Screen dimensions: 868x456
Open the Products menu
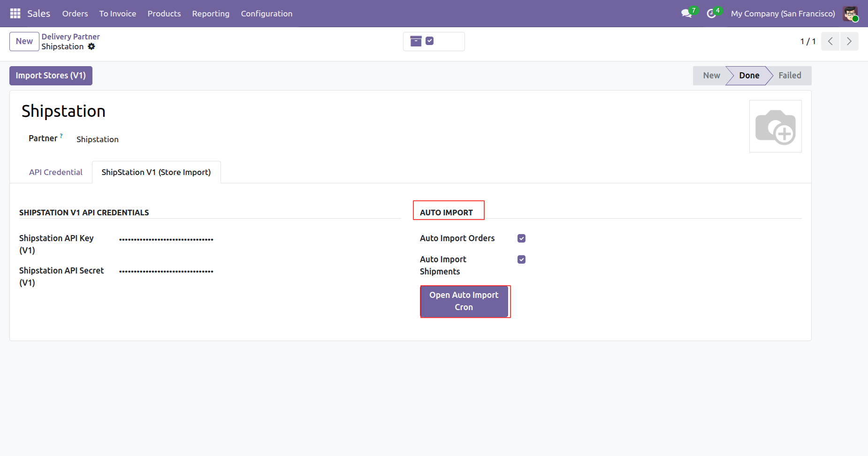tap(164, 14)
